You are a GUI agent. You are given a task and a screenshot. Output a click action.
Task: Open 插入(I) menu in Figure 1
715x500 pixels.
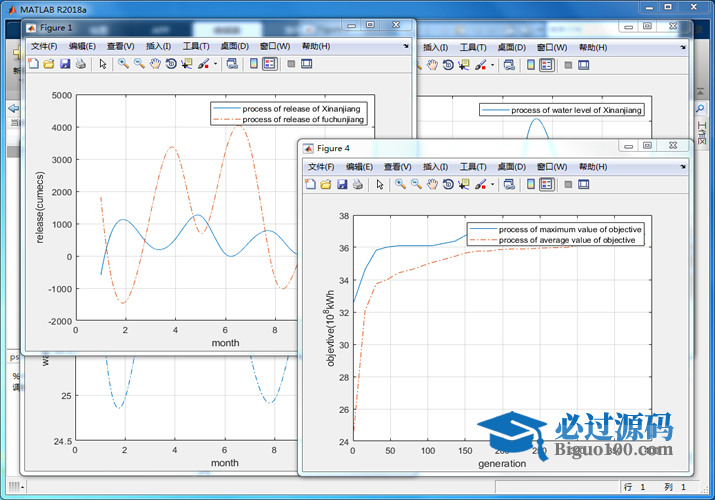158,46
